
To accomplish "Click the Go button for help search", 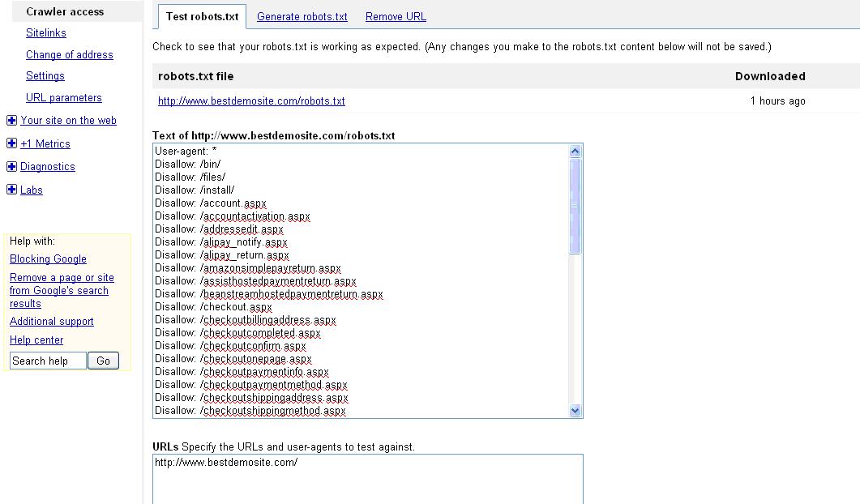I will point(103,361).
